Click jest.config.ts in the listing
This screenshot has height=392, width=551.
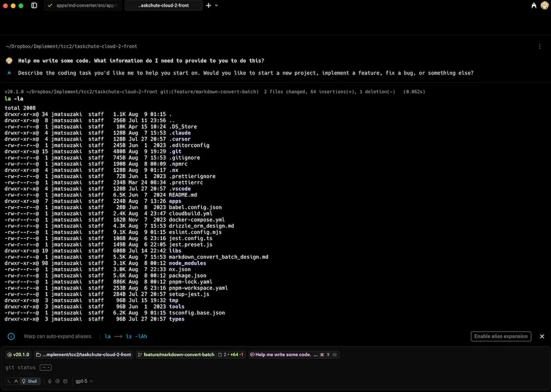(191, 238)
